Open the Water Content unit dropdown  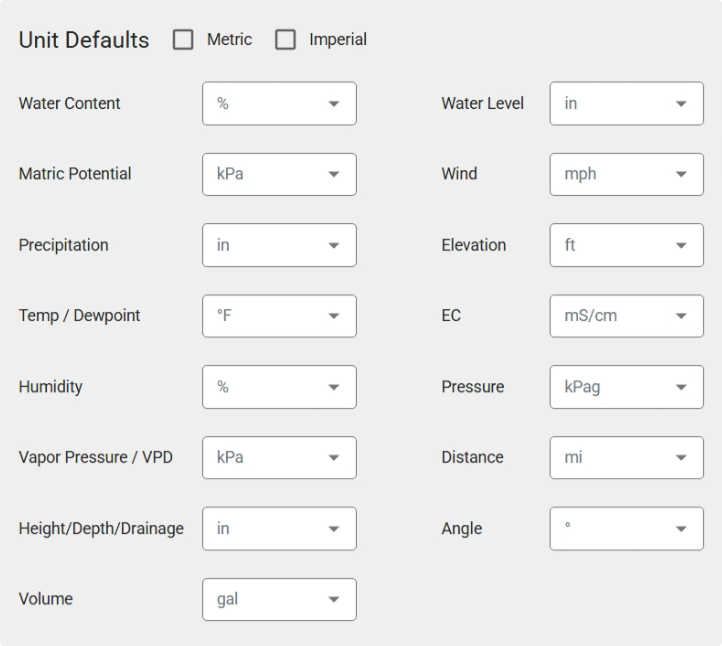tap(279, 104)
